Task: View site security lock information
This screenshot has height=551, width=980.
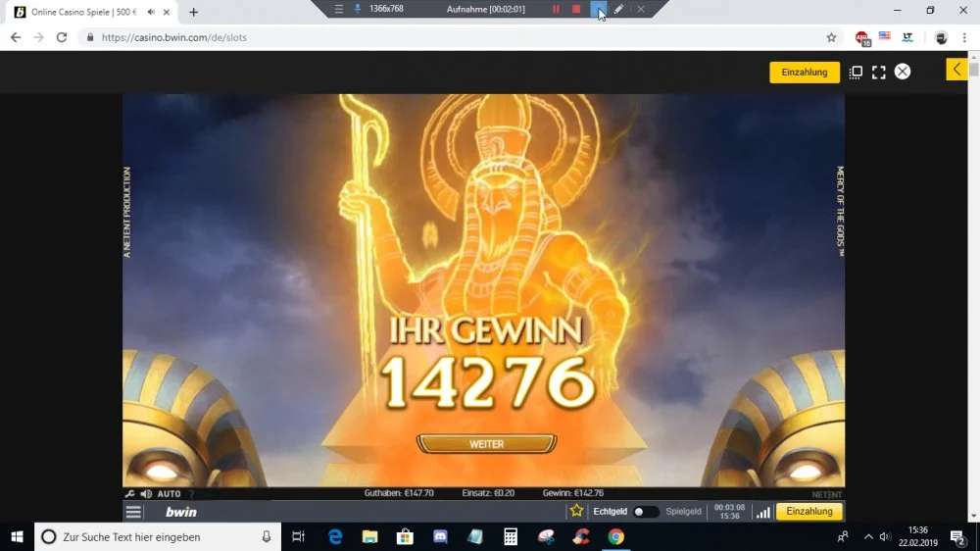Action: pos(90,37)
